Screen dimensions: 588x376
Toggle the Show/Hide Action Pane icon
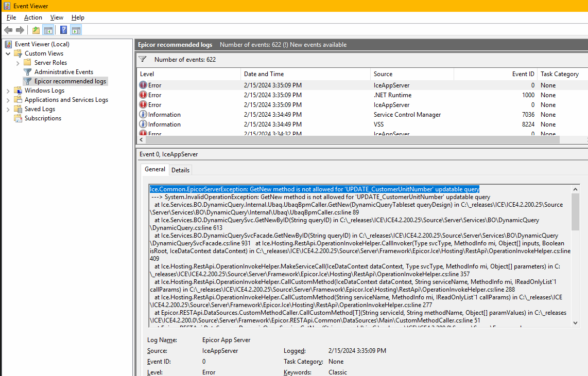coord(76,30)
